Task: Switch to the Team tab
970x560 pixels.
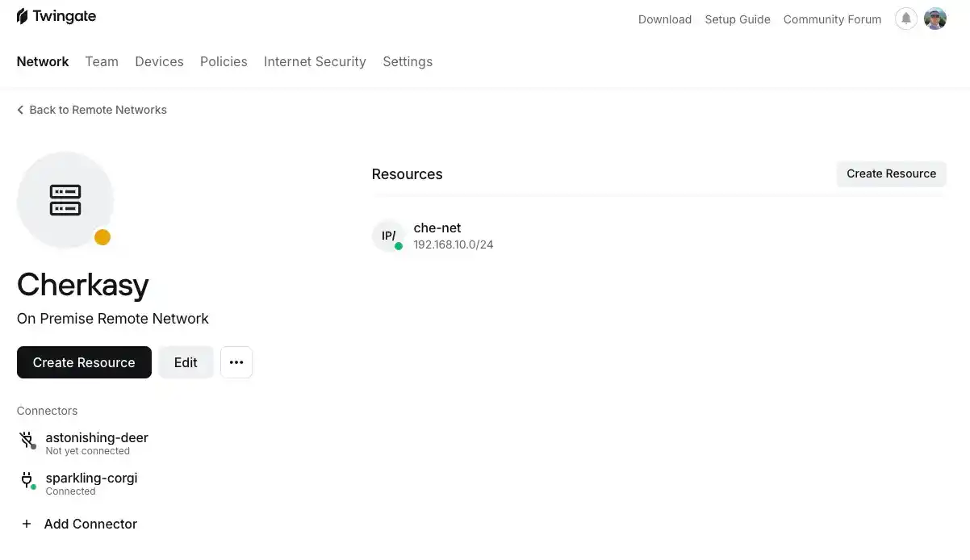Action: pyautogui.click(x=102, y=61)
